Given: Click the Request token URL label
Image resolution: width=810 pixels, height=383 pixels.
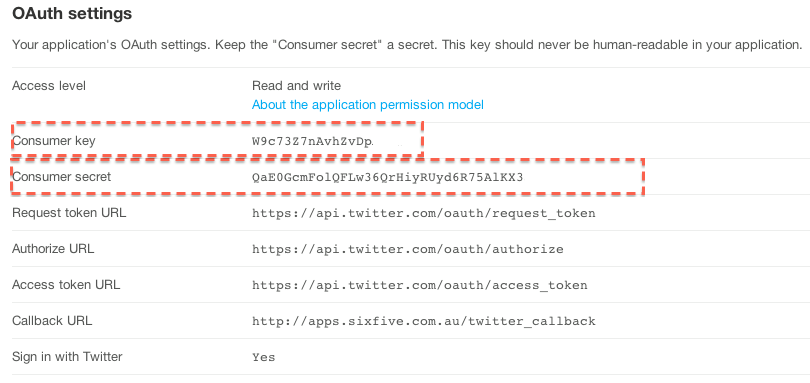Looking at the screenshot, I should [69, 212].
